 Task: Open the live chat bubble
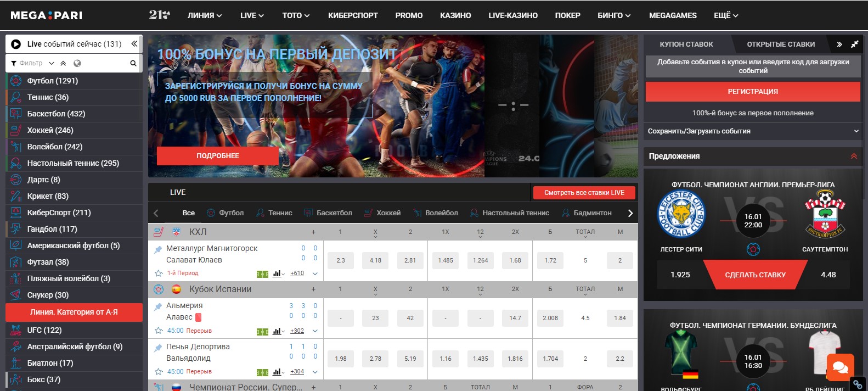[x=841, y=367]
